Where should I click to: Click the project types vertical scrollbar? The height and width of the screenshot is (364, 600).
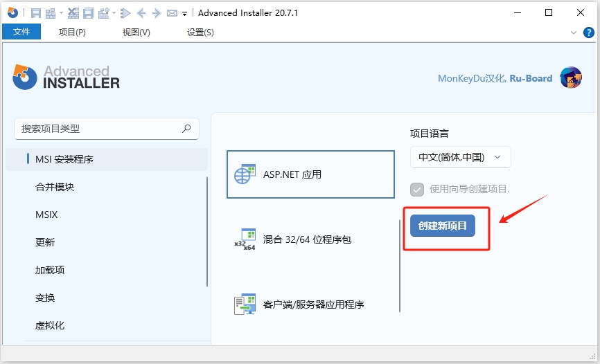(400, 266)
